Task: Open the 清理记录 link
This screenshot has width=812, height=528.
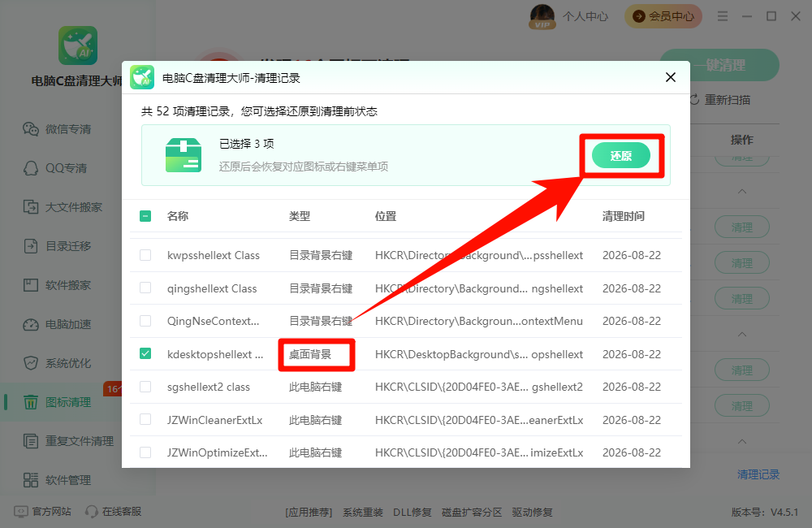Action: pyautogui.click(x=758, y=474)
